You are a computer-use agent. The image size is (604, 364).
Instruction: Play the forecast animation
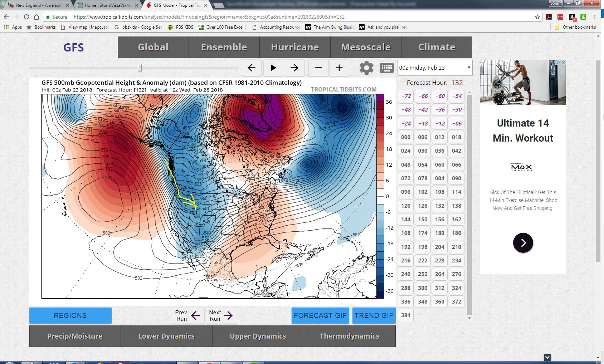273,68
